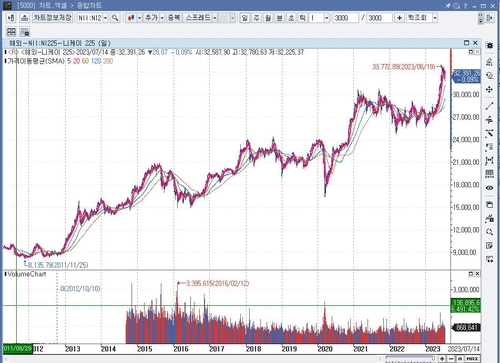Click the refresh/reset icon on right toolbar
Viewport: 500px width, 363px height.
click(489, 75)
